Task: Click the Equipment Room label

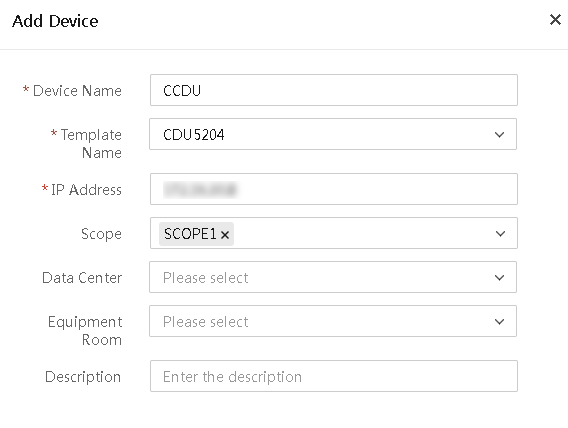Action: pos(85,331)
